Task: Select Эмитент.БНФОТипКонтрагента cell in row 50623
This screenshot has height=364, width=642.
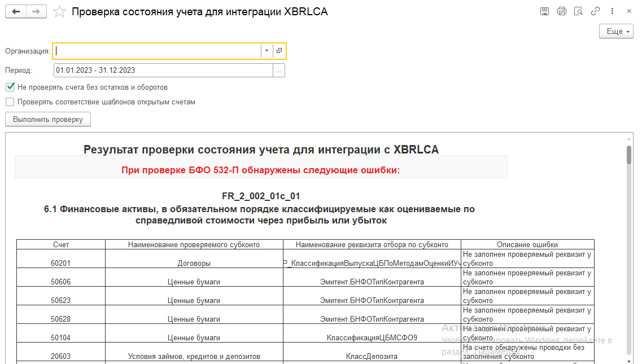Action: [x=372, y=296]
